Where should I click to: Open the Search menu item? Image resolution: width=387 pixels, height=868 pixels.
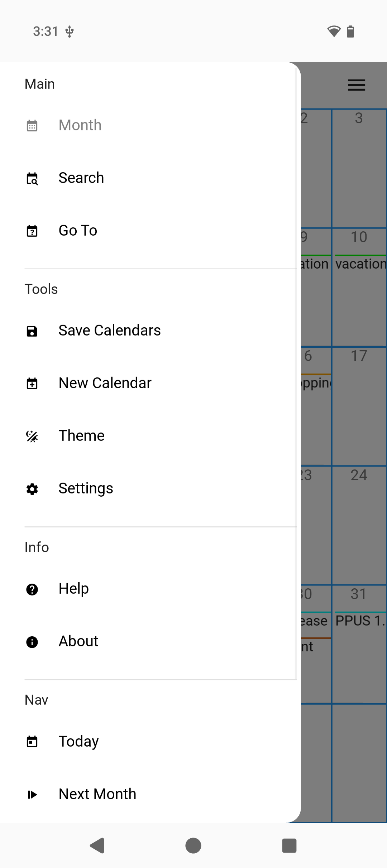[x=81, y=178]
